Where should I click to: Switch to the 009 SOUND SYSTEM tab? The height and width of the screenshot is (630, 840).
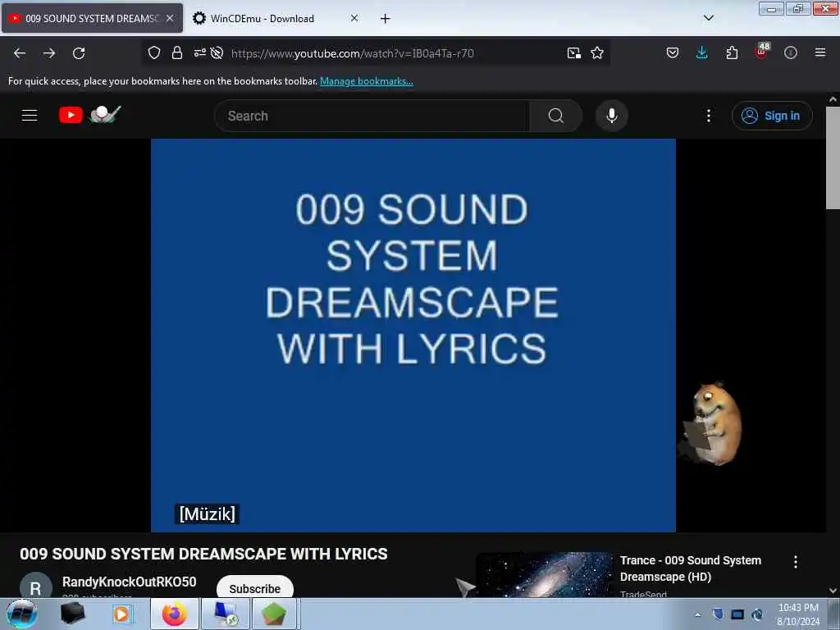(92, 18)
